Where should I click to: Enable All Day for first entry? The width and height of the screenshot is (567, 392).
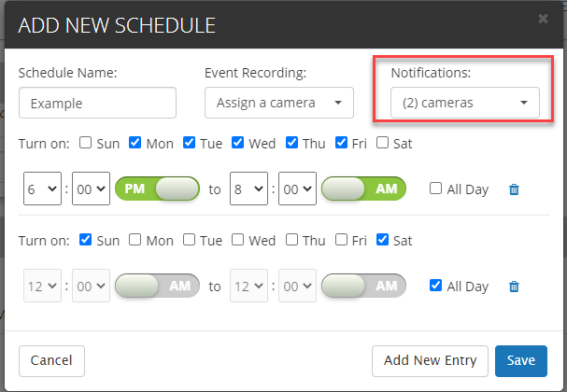pyautogui.click(x=436, y=189)
